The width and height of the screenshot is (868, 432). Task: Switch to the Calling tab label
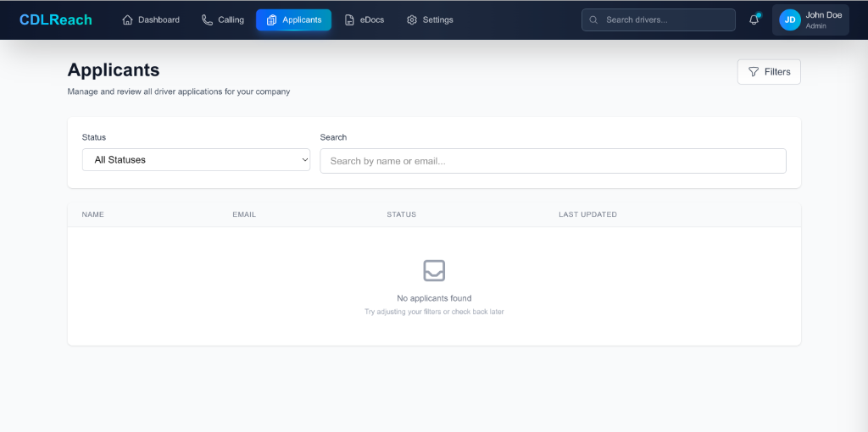tap(231, 19)
